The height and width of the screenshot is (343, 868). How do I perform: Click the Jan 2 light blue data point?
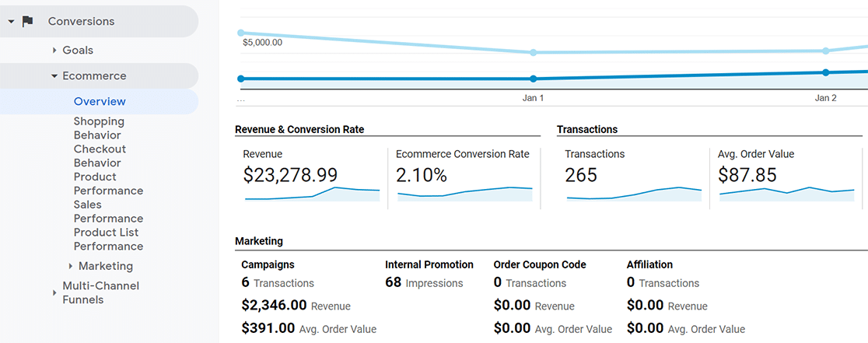[825, 51]
